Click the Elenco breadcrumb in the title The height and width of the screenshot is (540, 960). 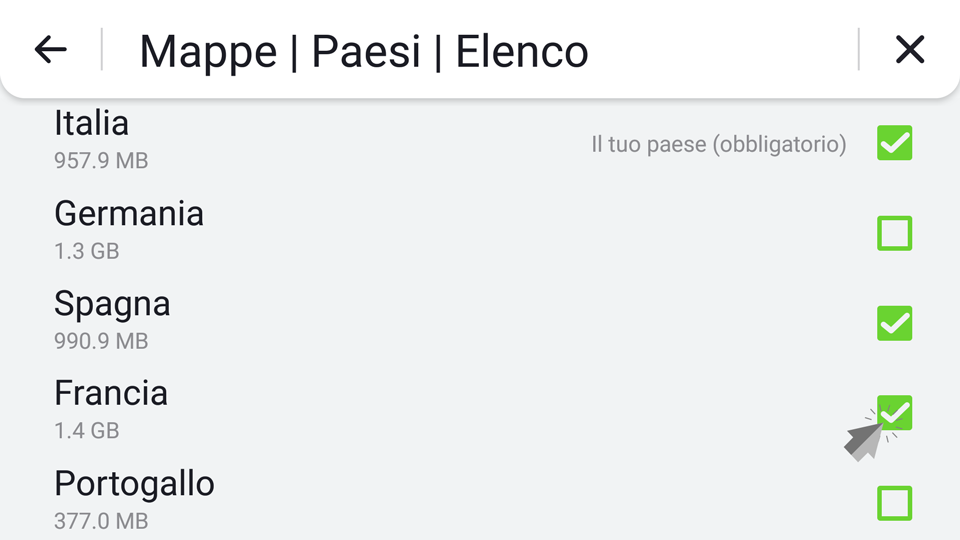tap(522, 51)
